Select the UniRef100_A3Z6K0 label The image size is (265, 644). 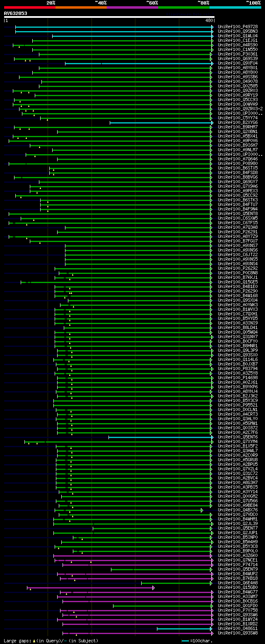pyautogui.click(x=238, y=556)
